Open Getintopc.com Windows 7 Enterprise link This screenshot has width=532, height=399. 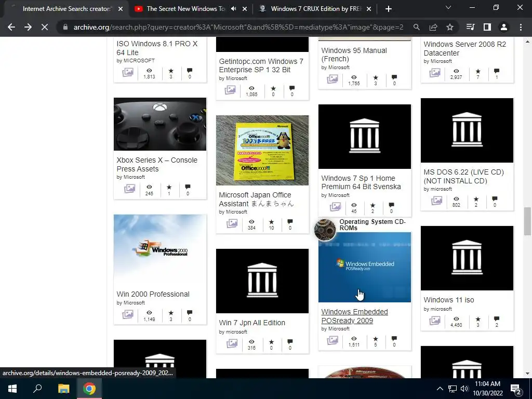tap(261, 65)
